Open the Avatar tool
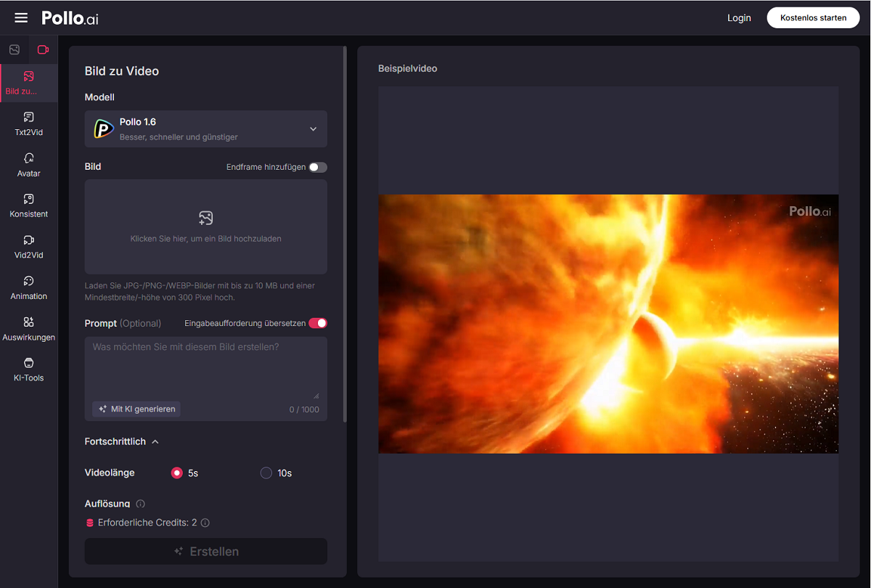 [29, 164]
